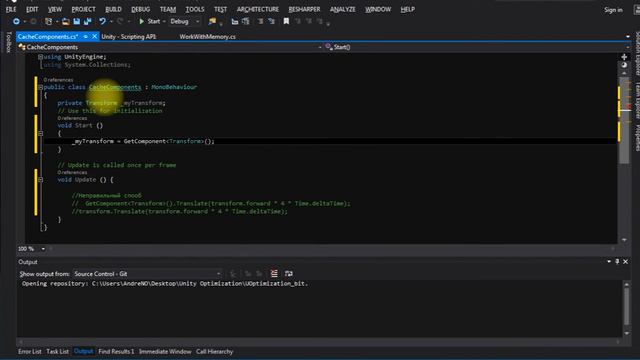This screenshot has height=360, width=640.
Task: Open the RESHARPER menu
Action: coord(304,9)
